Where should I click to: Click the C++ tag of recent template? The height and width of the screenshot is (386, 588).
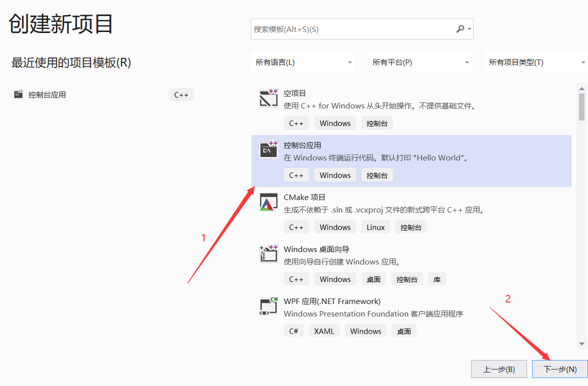[181, 94]
